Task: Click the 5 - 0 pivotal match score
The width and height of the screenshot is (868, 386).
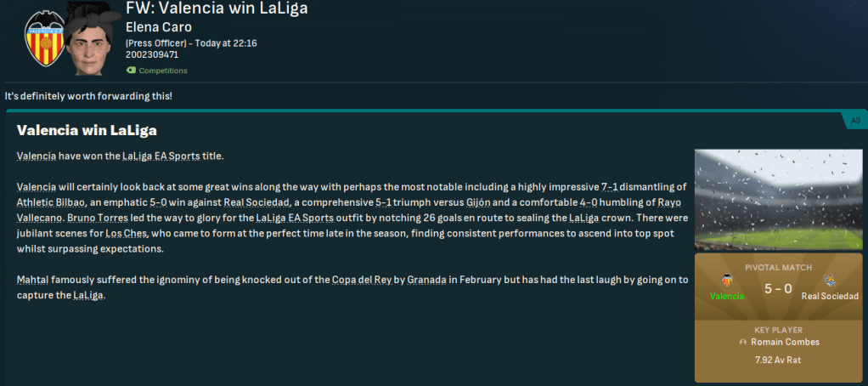Action: [x=778, y=289]
